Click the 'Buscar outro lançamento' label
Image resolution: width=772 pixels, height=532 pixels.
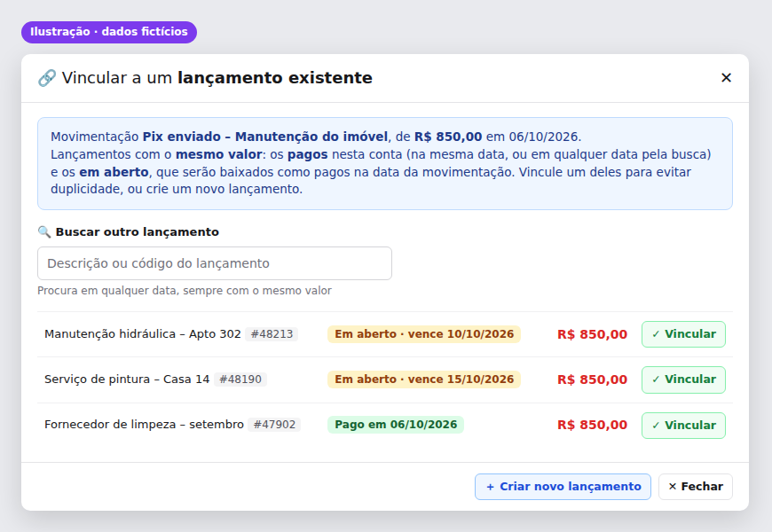[138, 231]
